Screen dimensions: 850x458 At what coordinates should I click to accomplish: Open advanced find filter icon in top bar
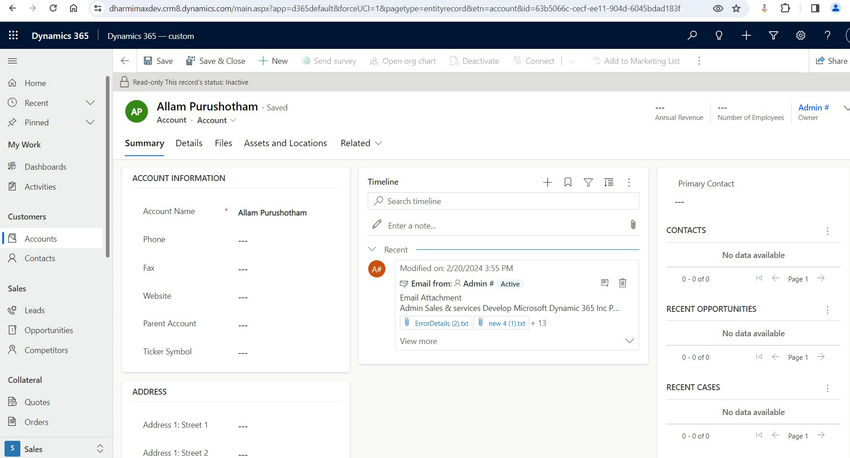click(774, 35)
